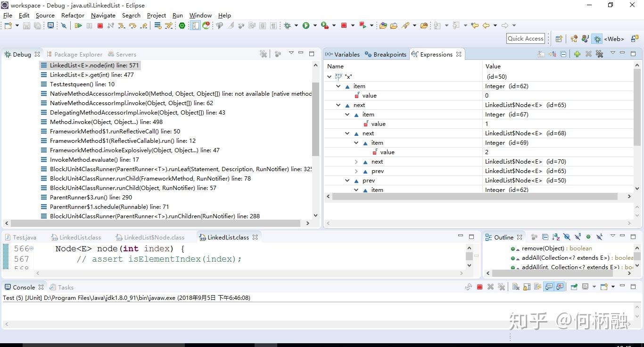Toggle Hide Fields in Outline view
The height and width of the screenshot is (347, 644).
[567, 237]
